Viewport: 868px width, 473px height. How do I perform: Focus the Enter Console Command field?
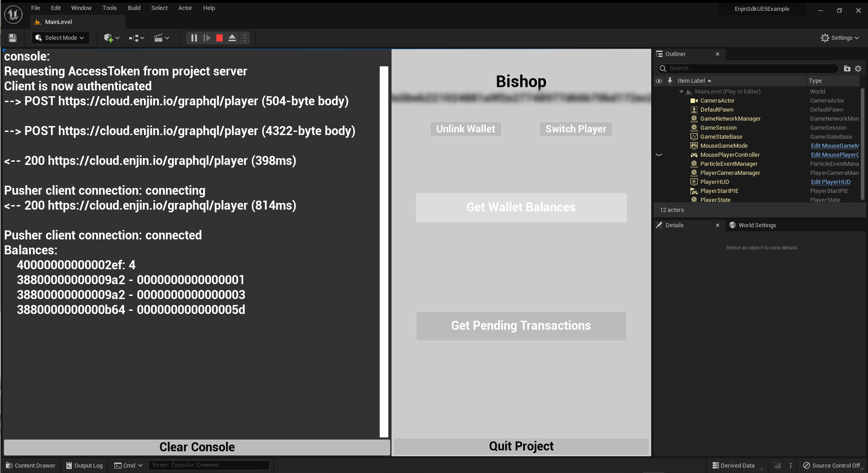point(209,465)
